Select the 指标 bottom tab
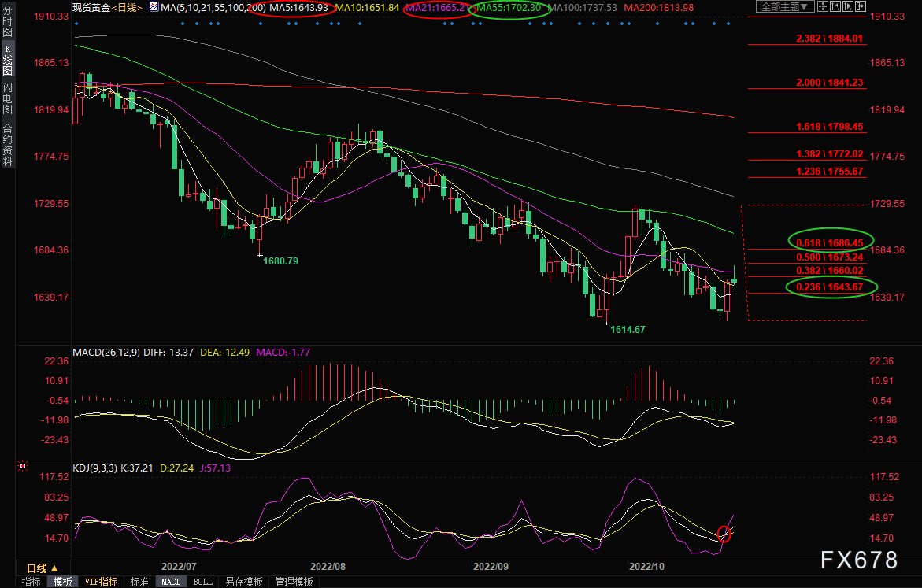Viewport: 922px width, 588px height. click(31, 582)
